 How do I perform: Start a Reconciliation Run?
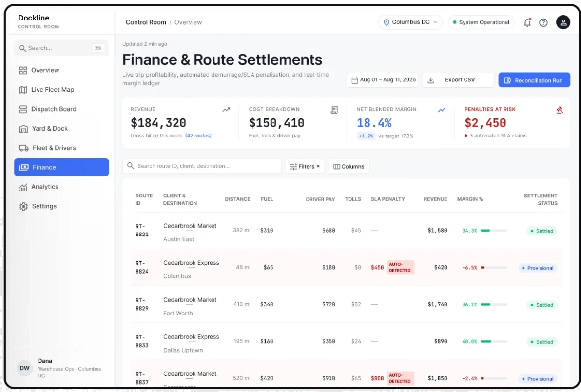(534, 80)
